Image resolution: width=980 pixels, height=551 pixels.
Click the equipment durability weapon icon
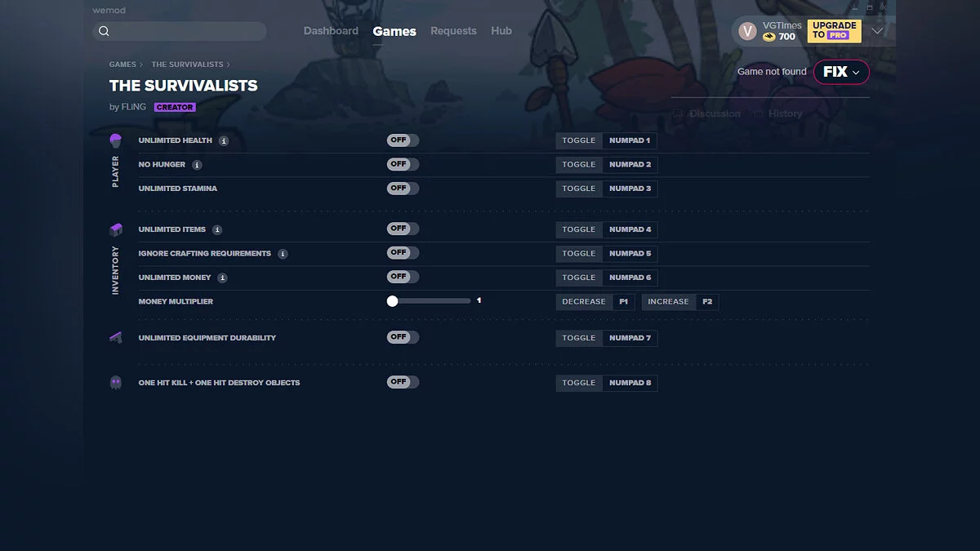click(115, 338)
